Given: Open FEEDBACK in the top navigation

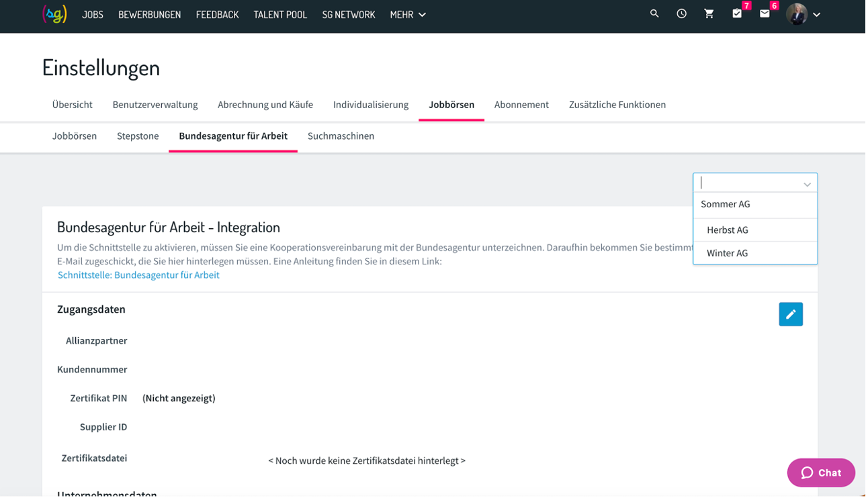Looking at the screenshot, I should (x=218, y=15).
